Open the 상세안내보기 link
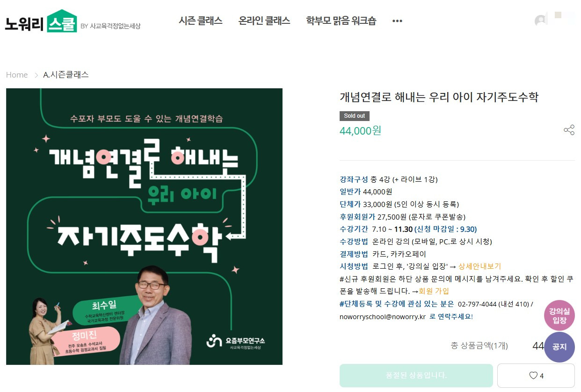581x392 pixels. (x=479, y=266)
